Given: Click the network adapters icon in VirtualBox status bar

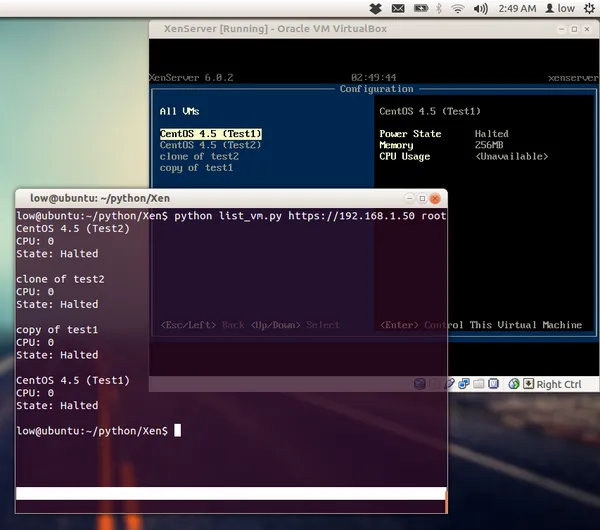Looking at the screenshot, I should click(464, 383).
